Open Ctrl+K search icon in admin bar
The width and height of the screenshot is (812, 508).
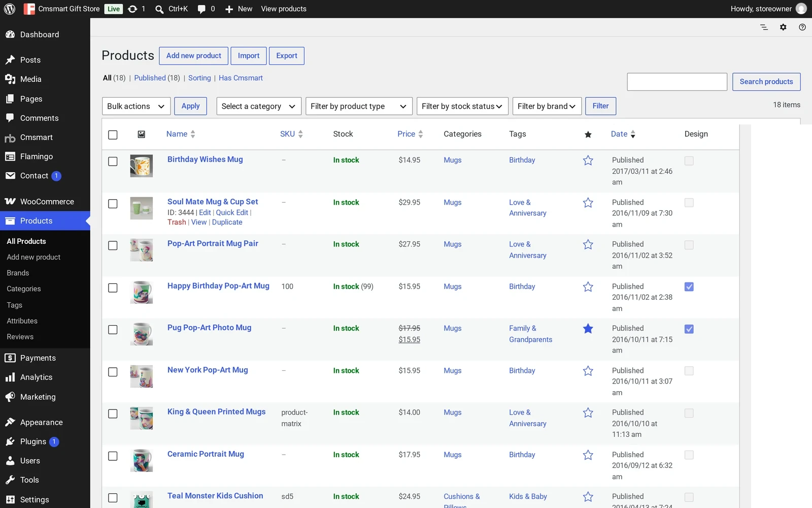[159, 9]
